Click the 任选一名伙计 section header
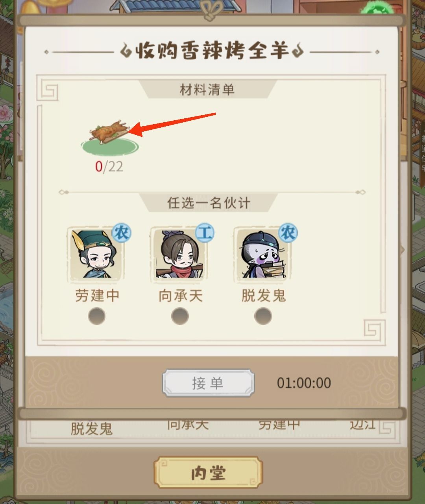This screenshot has width=425, height=504. pyautogui.click(x=209, y=203)
